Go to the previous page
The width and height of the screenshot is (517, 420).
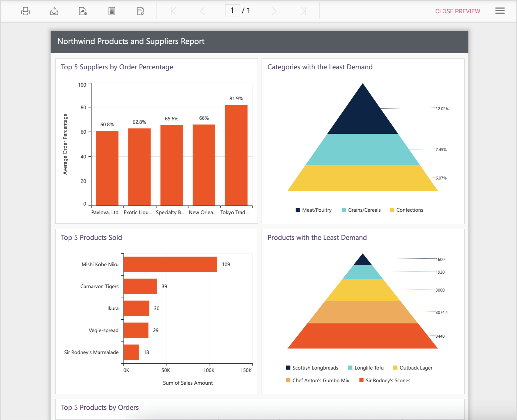pyautogui.click(x=202, y=11)
